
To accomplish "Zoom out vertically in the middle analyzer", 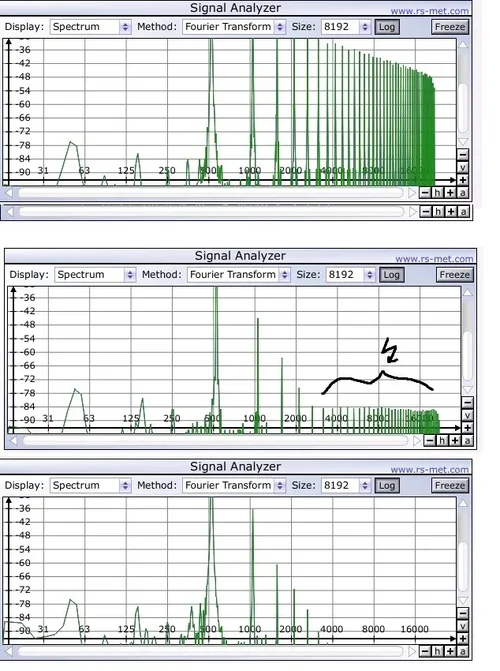I will (x=467, y=402).
